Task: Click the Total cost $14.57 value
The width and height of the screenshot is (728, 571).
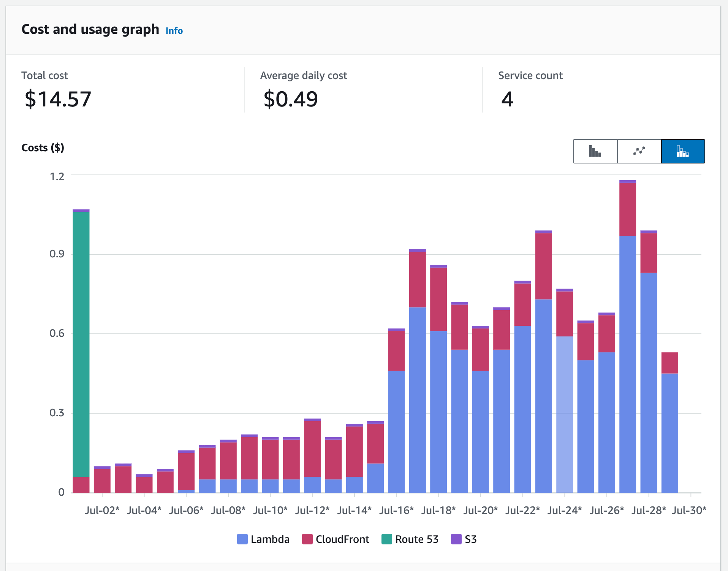Action: click(x=58, y=99)
